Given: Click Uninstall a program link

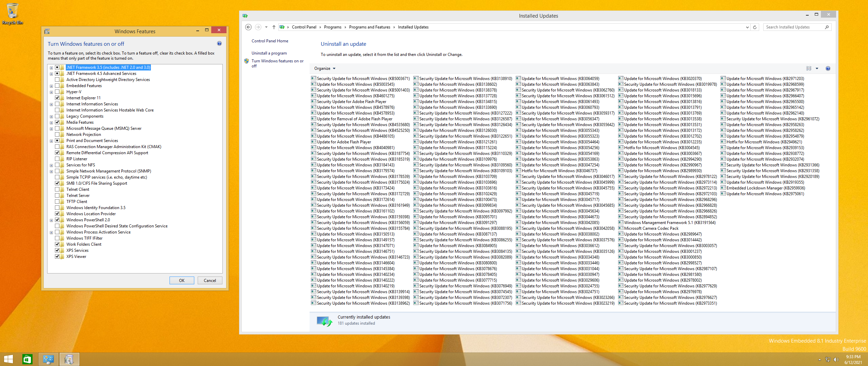Looking at the screenshot, I should pyautogui.click(x=269, y=53).
